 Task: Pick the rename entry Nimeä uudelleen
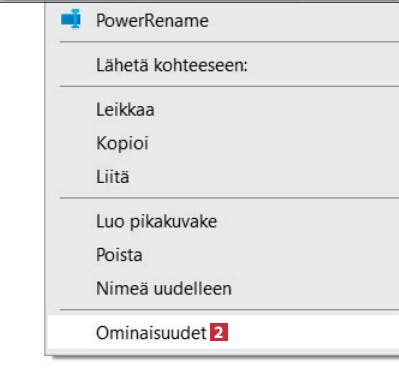pyautogui.click(x=223, y=288)
